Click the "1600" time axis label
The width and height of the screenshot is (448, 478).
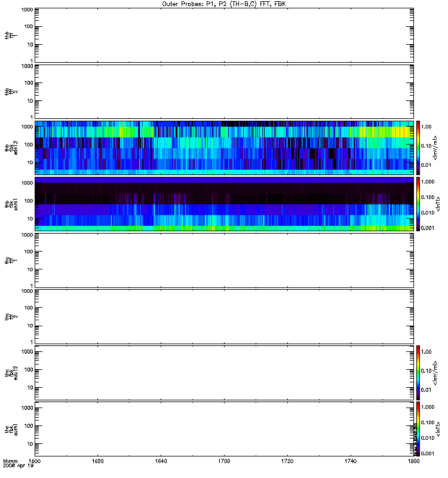pos(35,461)
